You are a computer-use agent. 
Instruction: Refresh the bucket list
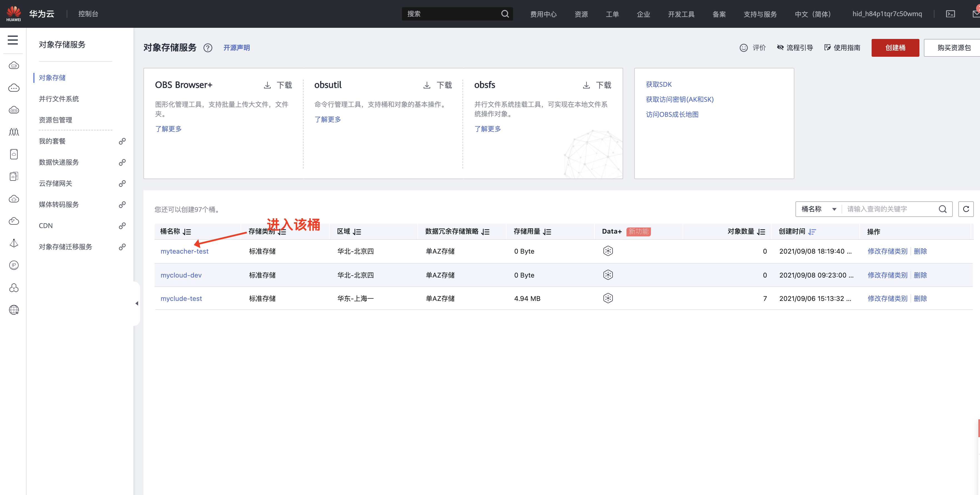click(x=966, y=209)
